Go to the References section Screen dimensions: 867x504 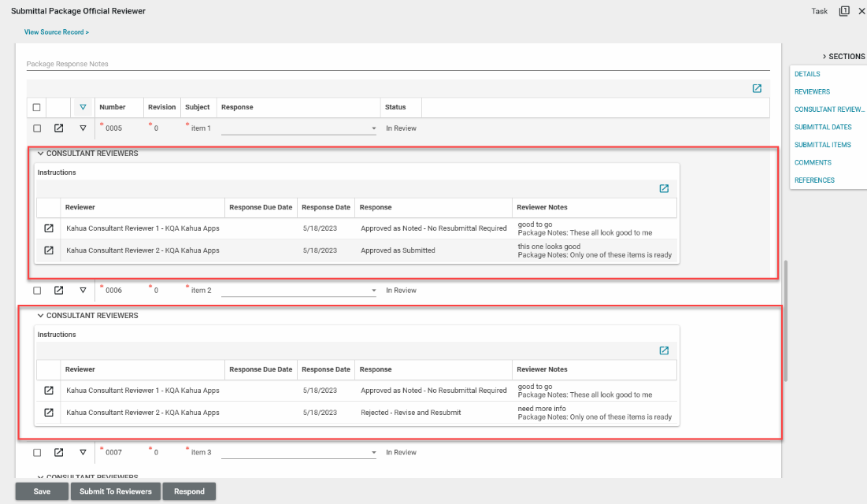pos(814,180)
